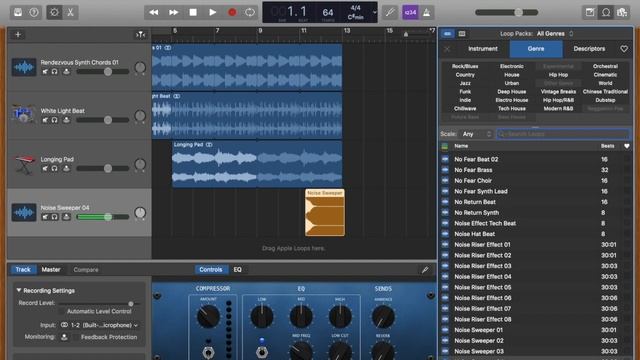Open the Library button in toolbar
Viewport: 640px width, 360px height.
[18, 12]
